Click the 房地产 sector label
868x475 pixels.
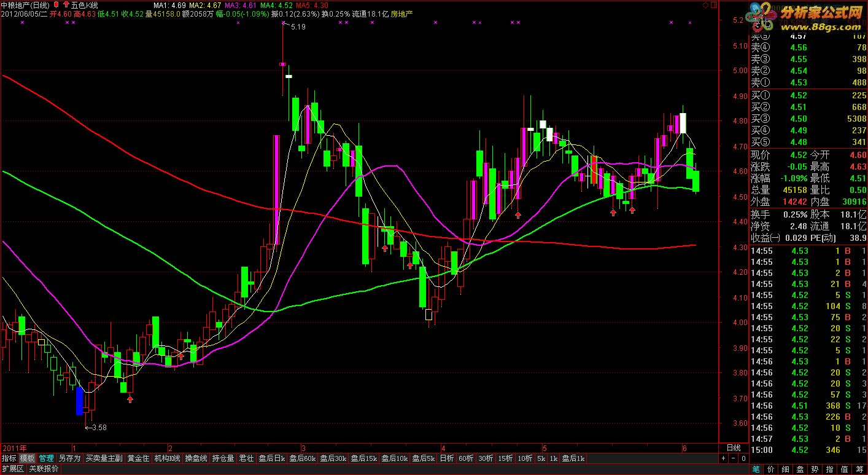click(401, 14)
